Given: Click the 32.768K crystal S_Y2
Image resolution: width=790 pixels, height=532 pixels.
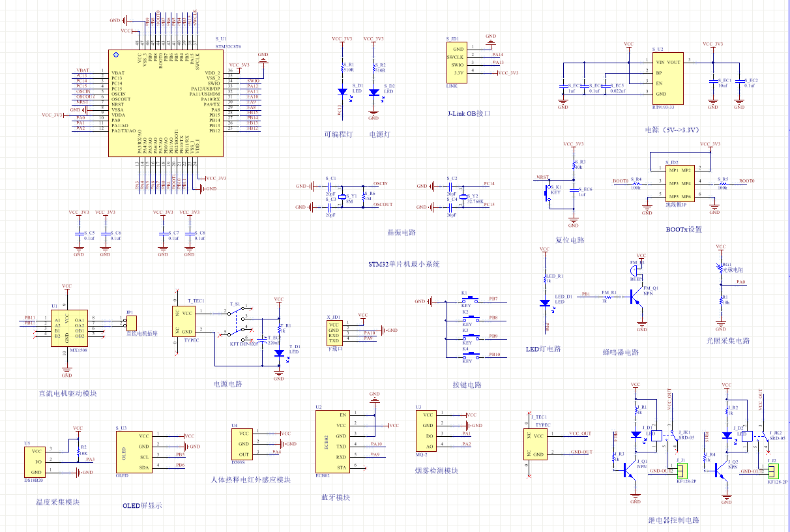Looking at the screenshot, I should tap(463, 196).
